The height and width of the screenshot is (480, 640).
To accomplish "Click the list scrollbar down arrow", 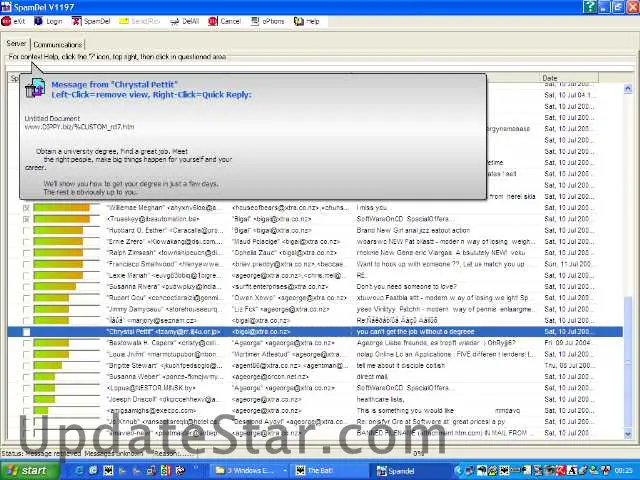I will coord(628,434).
